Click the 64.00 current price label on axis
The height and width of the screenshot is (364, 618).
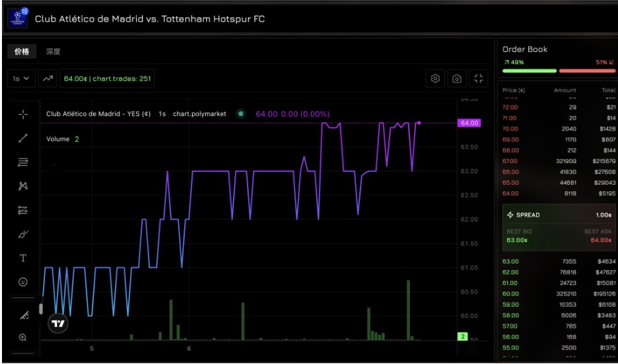tap(469, 123)
